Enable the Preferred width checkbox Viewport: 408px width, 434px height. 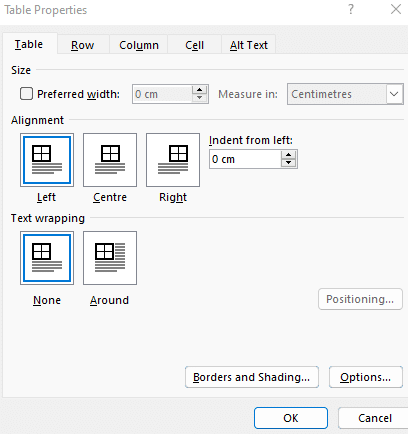pyautogui.click(x=26, y=94)
